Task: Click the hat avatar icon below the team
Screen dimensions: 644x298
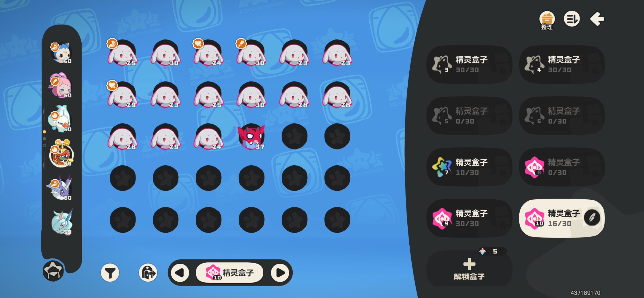Action: click(53, 271)
